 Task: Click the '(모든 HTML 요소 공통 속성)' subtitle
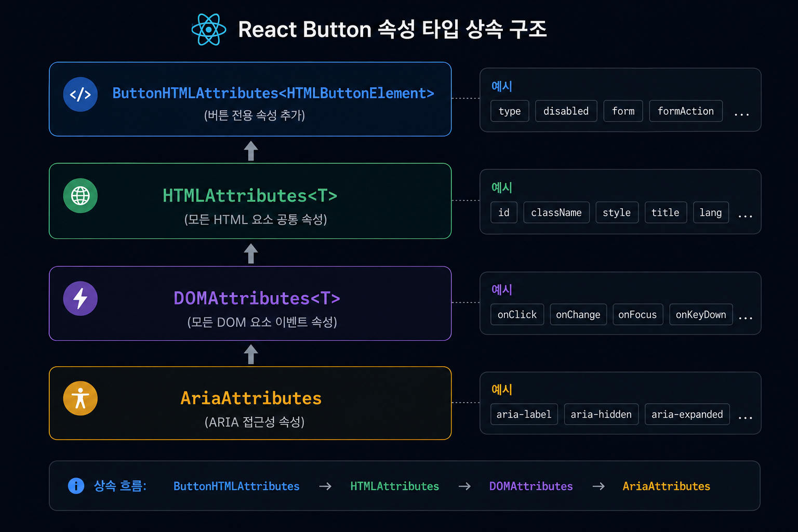click(256, 220)
